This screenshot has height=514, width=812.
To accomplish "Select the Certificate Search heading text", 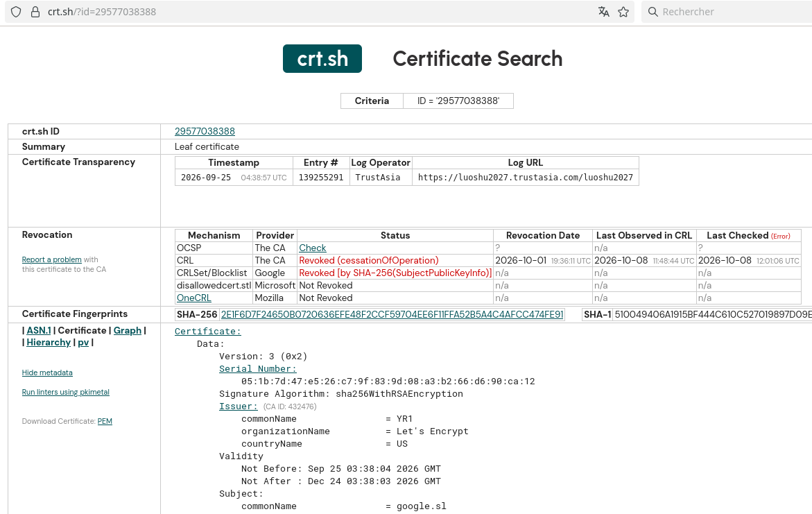I will pos(478,58).
